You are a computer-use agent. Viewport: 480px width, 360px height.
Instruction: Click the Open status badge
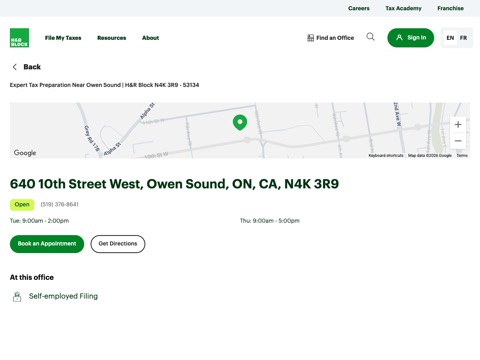click(x=22, y=204)
